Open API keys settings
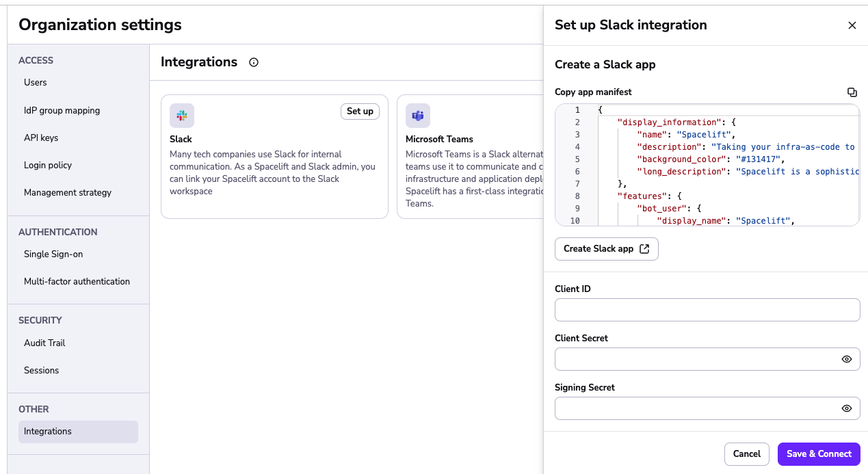 (x=40, y=137)
